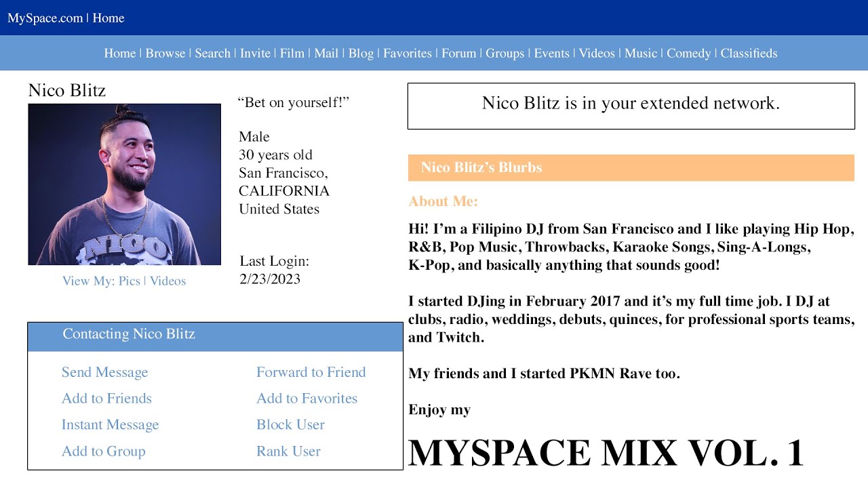Image resolution: width=868 pixels, height=488 pixels.
Task: Open Browse in the navigation bar
Action: tap(165, 54)
